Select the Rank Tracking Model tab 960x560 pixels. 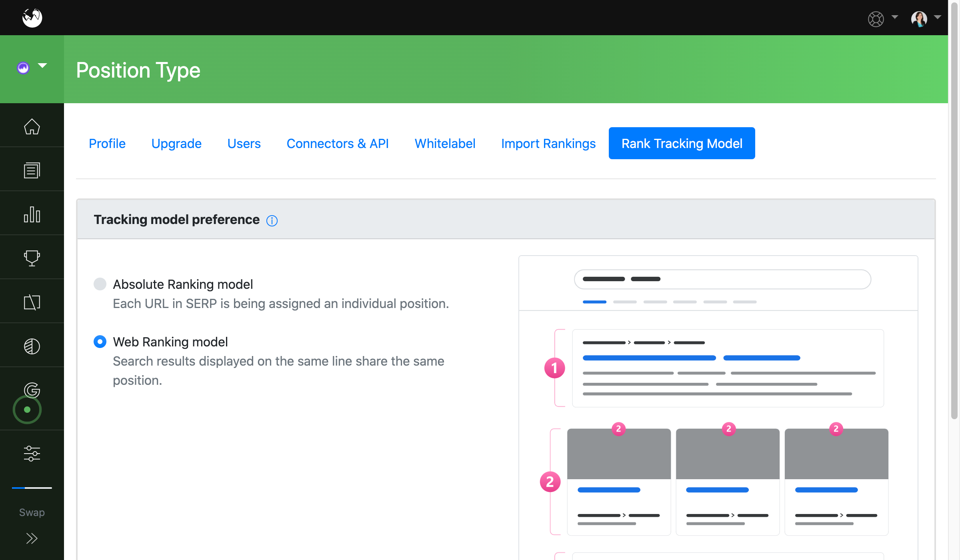click(682, 143)
